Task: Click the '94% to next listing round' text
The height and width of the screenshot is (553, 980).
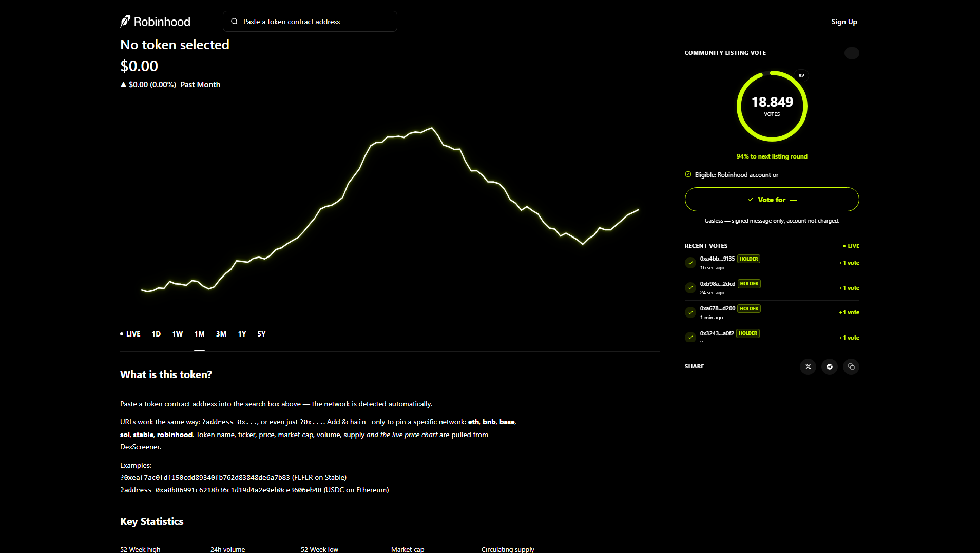Action: tap(772, 156)
